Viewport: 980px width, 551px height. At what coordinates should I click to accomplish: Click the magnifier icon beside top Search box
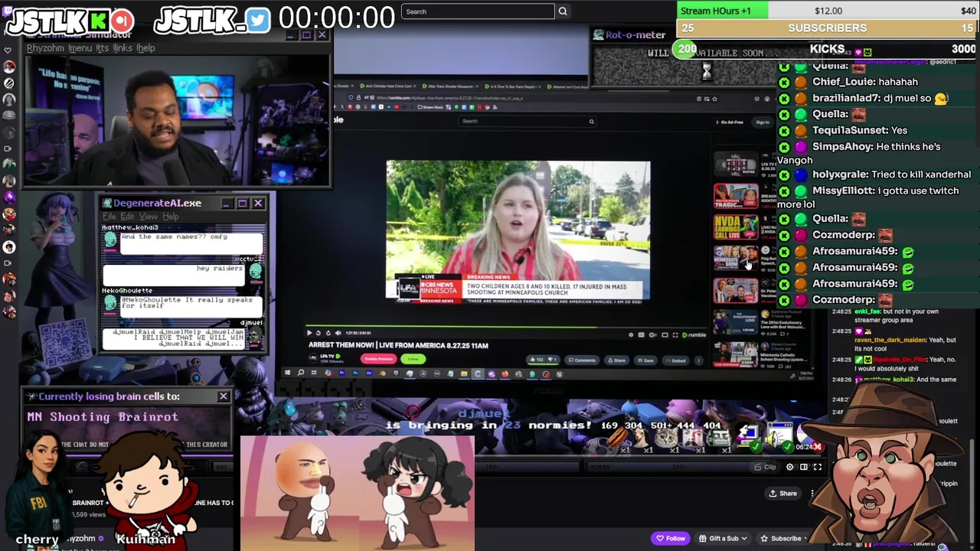(x=563, y=11)
